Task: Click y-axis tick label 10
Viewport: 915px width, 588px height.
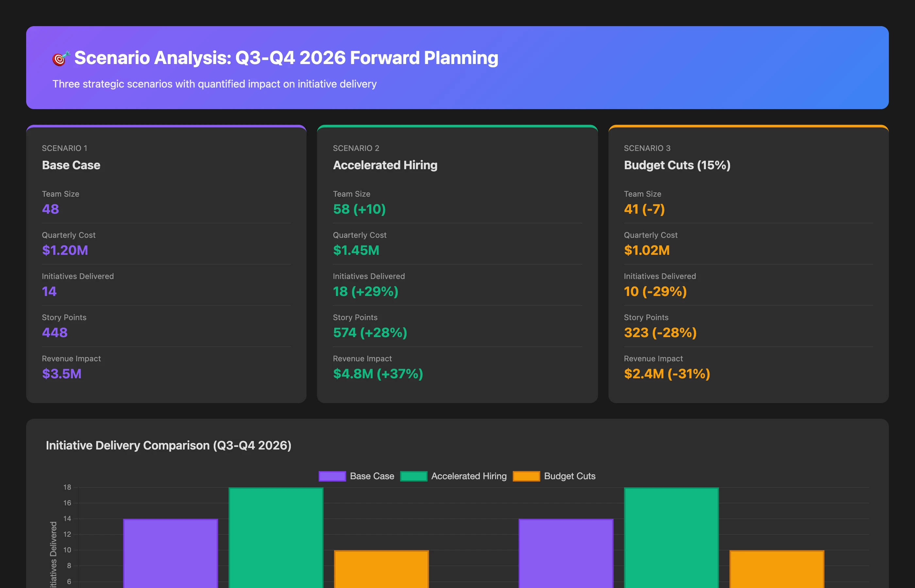Action: pyautogui.click(x=67, y=550)
